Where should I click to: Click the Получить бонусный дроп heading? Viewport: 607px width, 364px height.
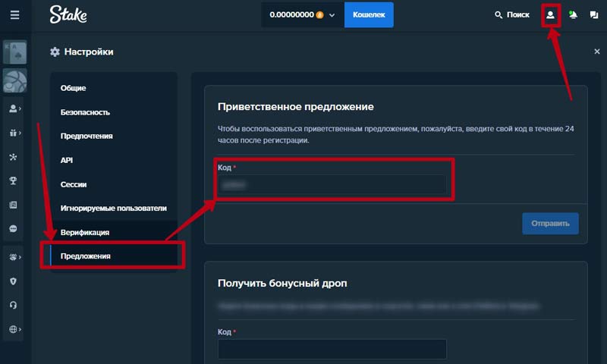(282, 283)
